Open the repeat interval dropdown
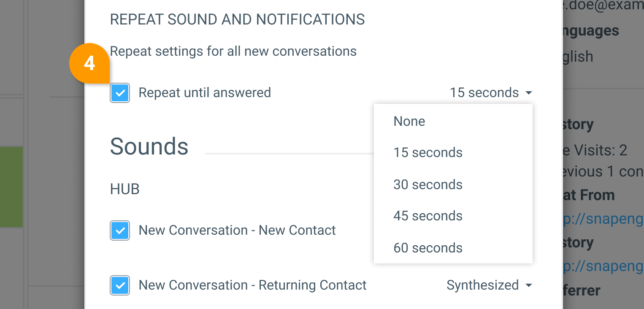Viewport: 644px width, 309px height. [491, 92]
